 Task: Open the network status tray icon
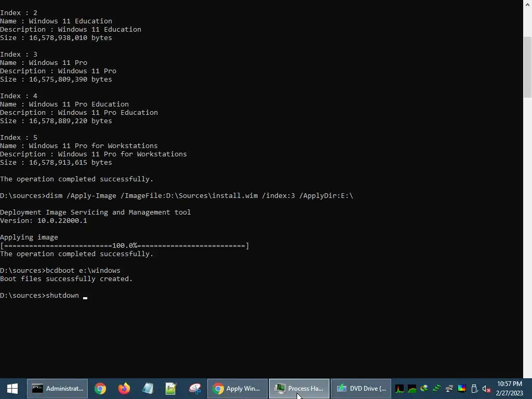click(449, 389)
